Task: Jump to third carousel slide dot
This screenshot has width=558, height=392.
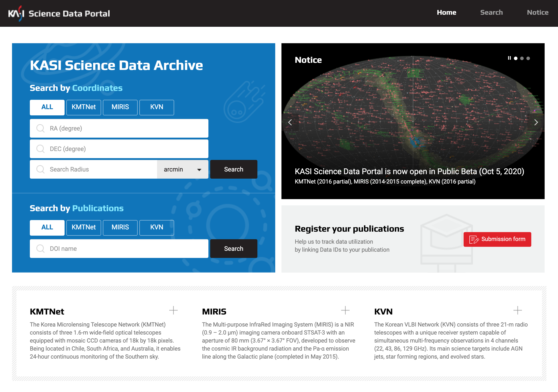Action: [x=528, y=58]
